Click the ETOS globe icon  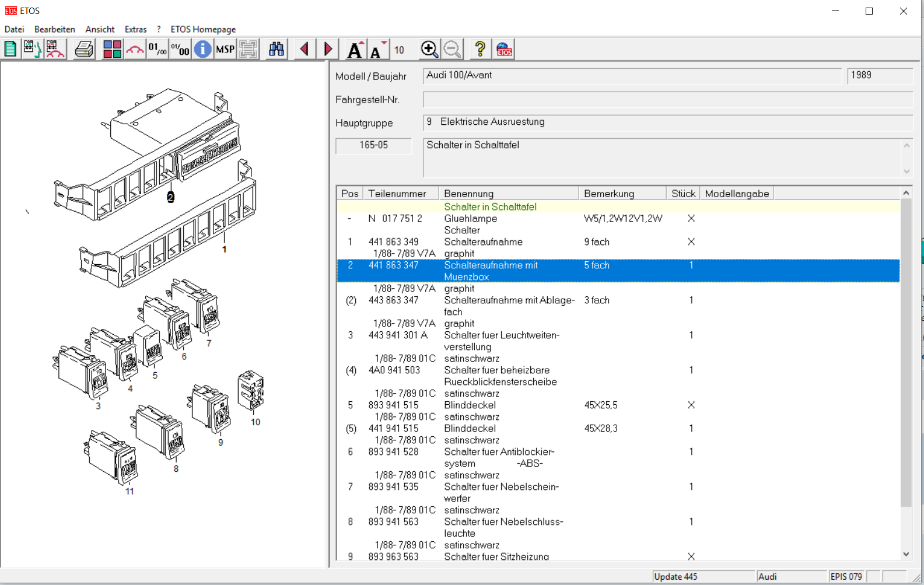click(x=504, y=50)
